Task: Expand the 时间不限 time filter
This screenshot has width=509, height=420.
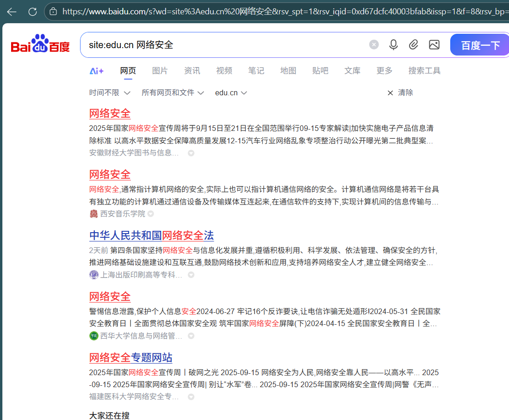Action: point(110,93)
